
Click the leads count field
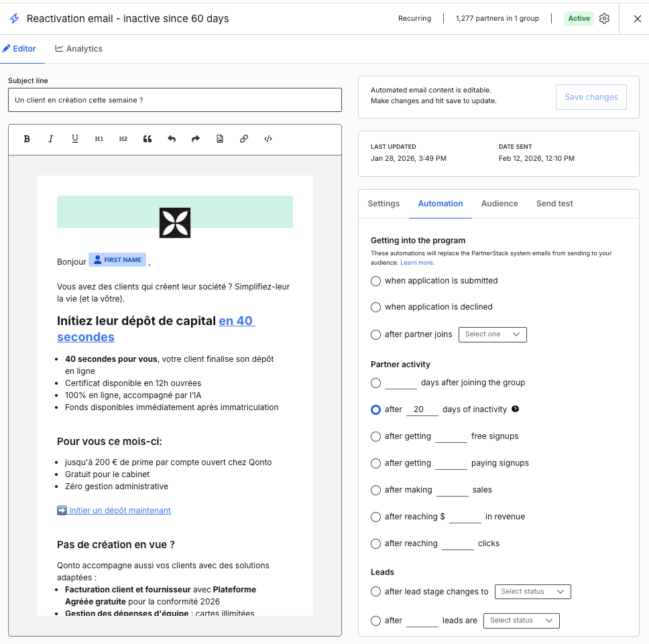(422, 621)
